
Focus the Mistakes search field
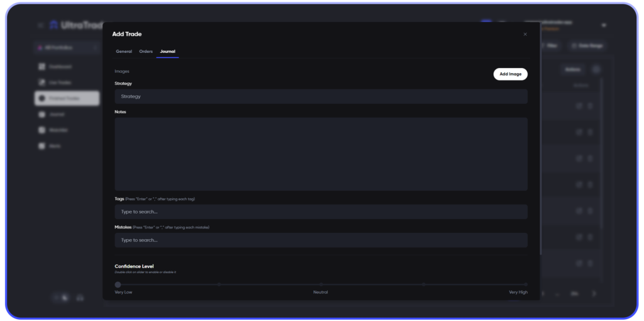[x=321, y=240]
